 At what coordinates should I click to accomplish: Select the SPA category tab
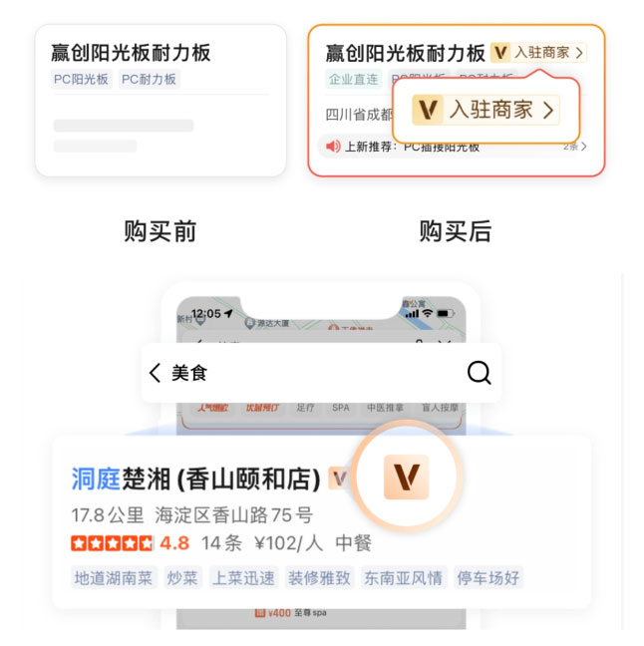pyautogui.click(x=340, y=408)
